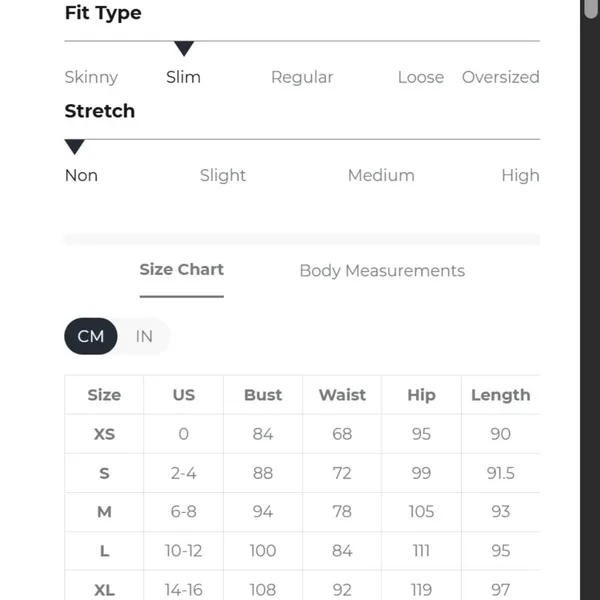600x600 pixels.
Task: Click the Fit Type slider marker
Action: tap(184, 48)
